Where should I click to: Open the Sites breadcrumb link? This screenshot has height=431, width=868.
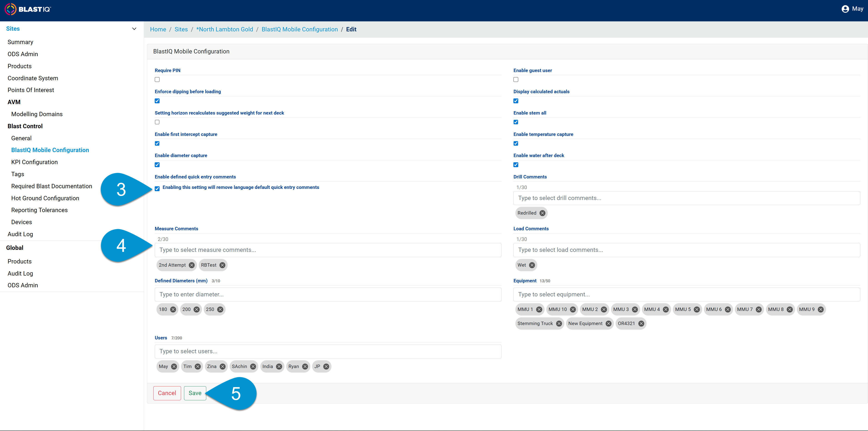(x=181, y=29)
